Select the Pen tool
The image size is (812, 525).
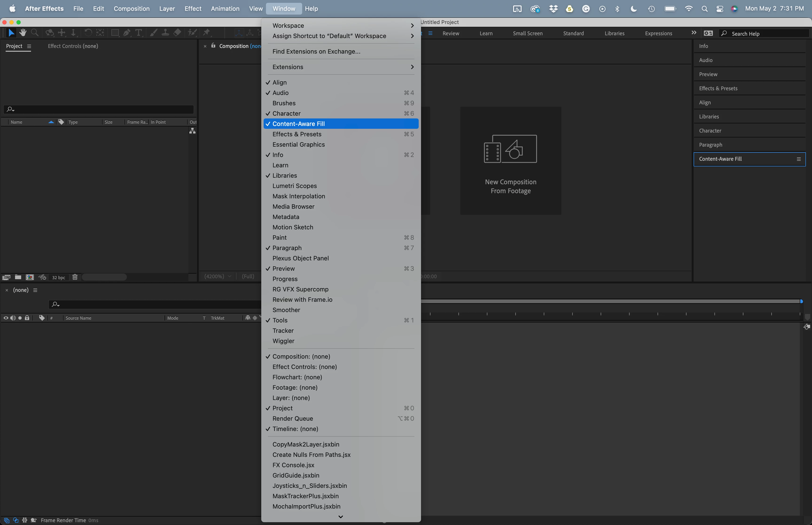[x=127, y=33]
